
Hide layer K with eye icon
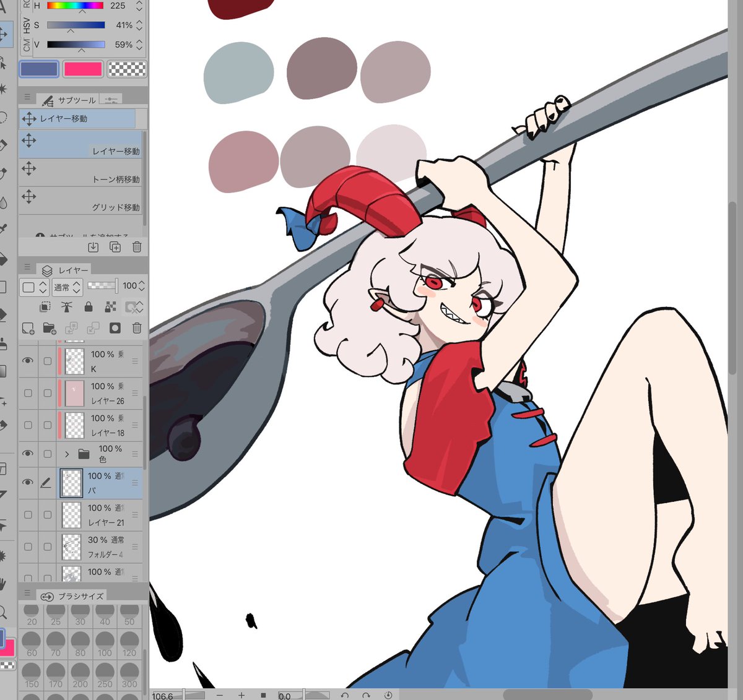pyautogui.click(x=28, y=361)
